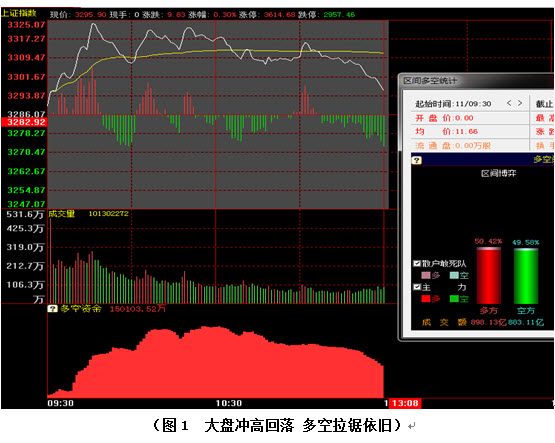The image size is (555, 443).
Task: Toggle the 主力 checkbox
Action: [417, 287]
